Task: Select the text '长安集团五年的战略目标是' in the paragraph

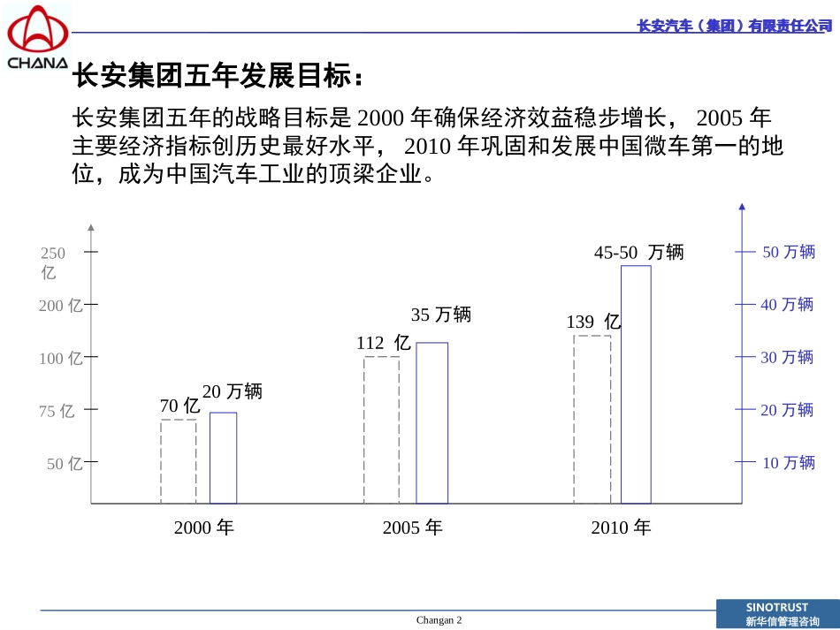Action: (211, 118)
